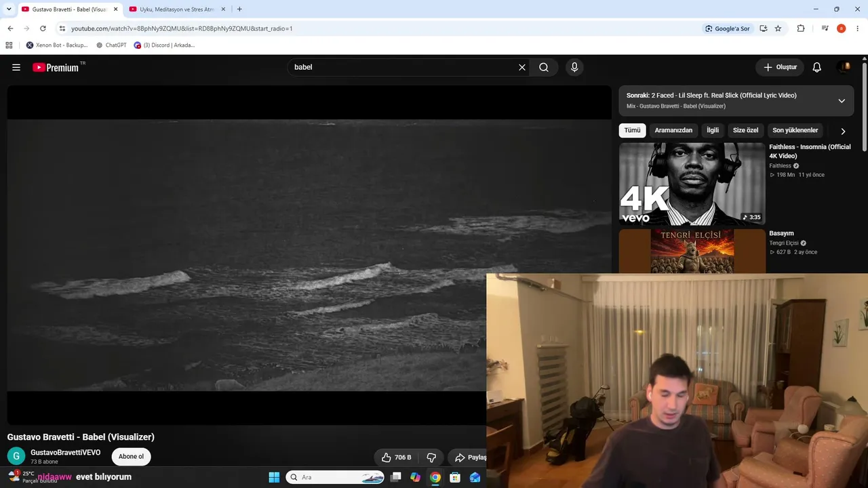868x488 pixels.
Task: Open the Xenon Bot - Backup bookmark
Action: pos(57,45)
